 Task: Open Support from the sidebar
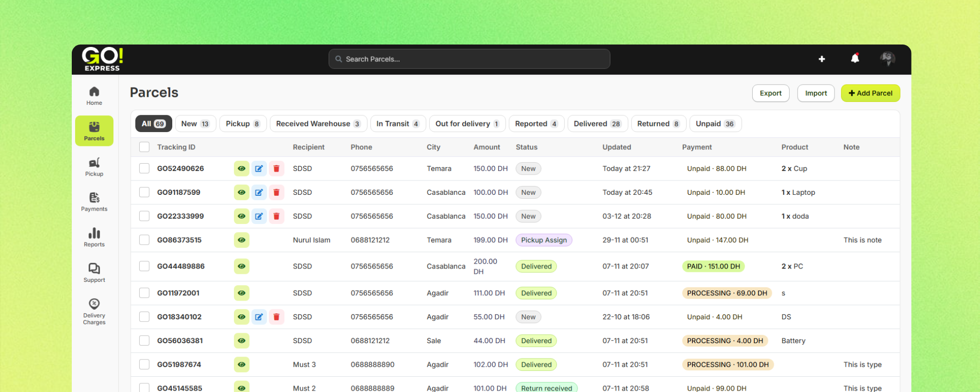[x=94, y=273]
